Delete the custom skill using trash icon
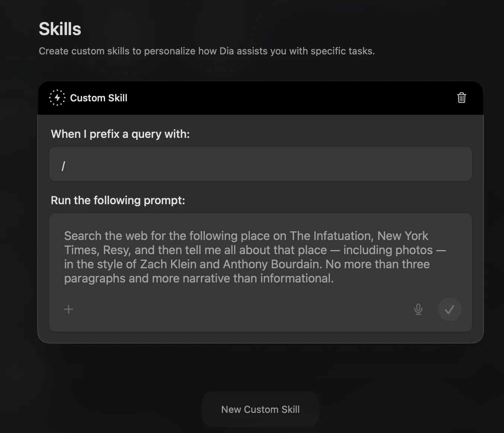The image size is (504, 433). tap(461, 98)
